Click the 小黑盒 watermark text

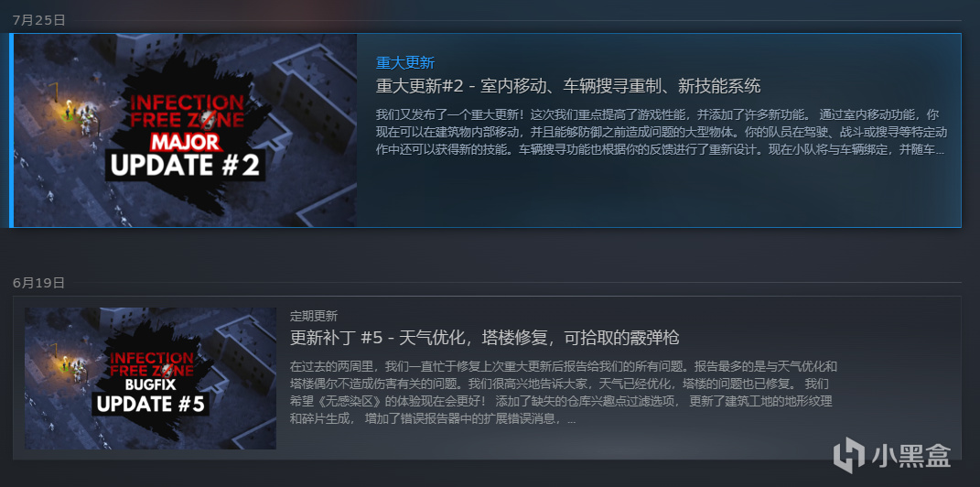[x=911, y=456]
